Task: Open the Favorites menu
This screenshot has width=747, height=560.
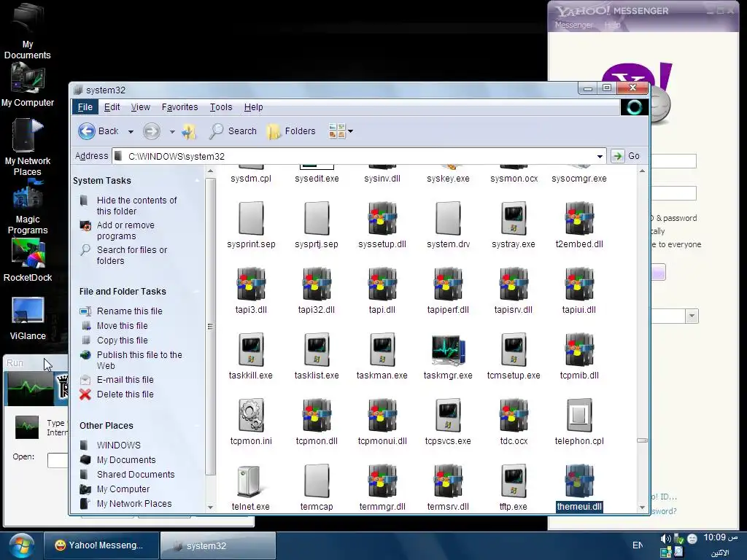Action: 179,107
